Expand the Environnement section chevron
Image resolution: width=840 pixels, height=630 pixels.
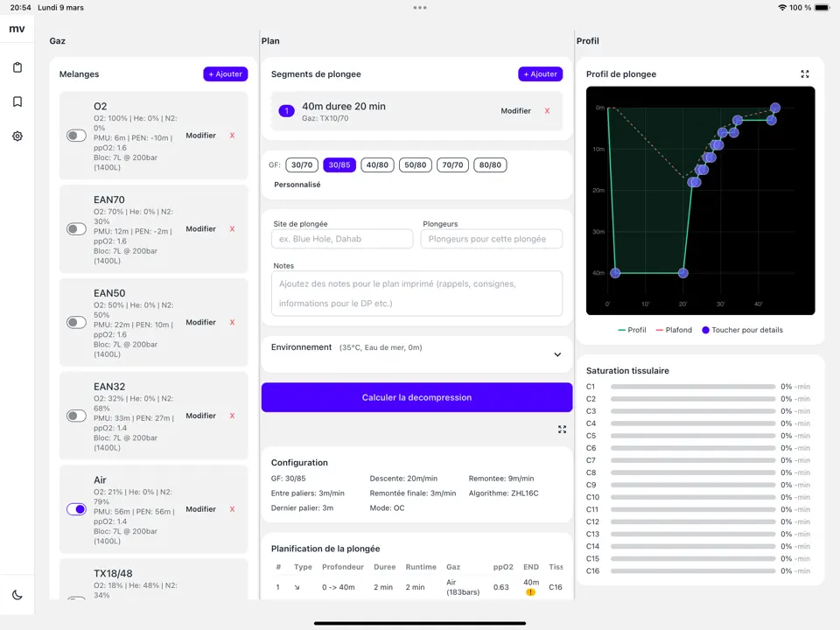557,354
